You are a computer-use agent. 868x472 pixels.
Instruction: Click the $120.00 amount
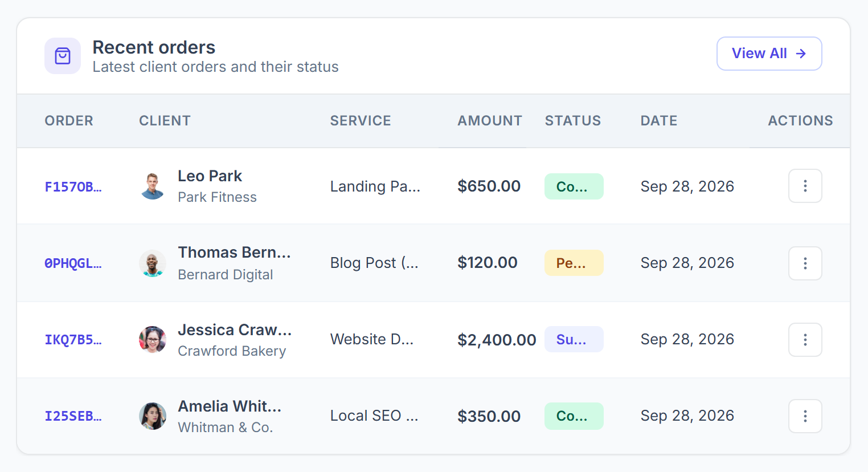(488, 263)
